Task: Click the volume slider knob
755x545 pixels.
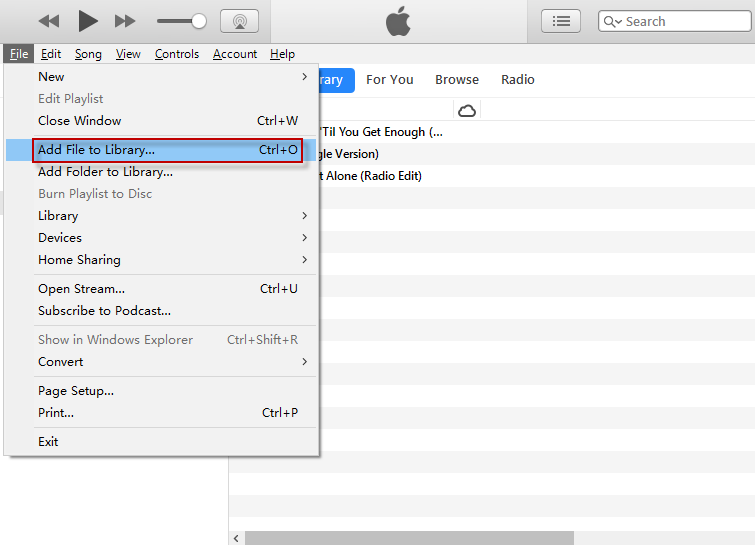Action: 198,21
